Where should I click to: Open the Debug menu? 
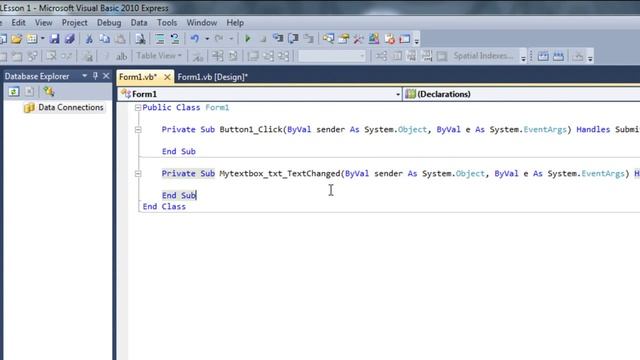(x=109, y=23)
